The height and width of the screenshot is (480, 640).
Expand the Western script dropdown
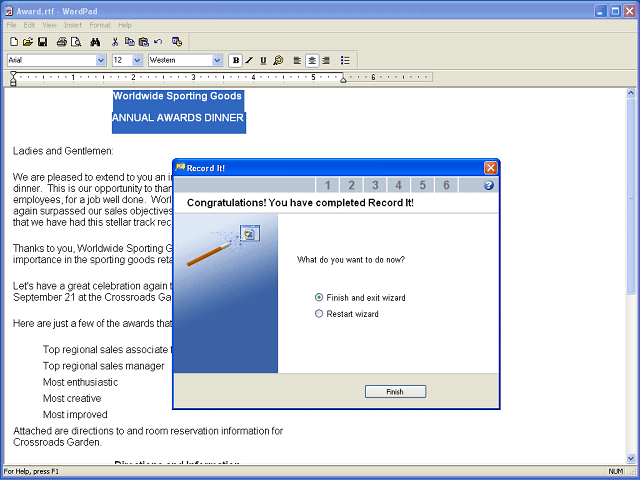coord(217,60)
